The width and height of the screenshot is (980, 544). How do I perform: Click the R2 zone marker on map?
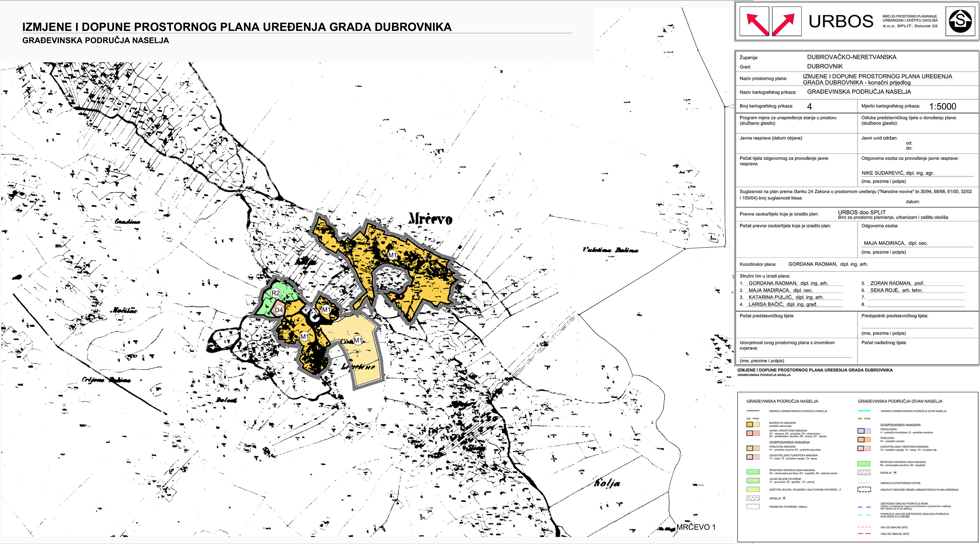[x=276, y=293]
